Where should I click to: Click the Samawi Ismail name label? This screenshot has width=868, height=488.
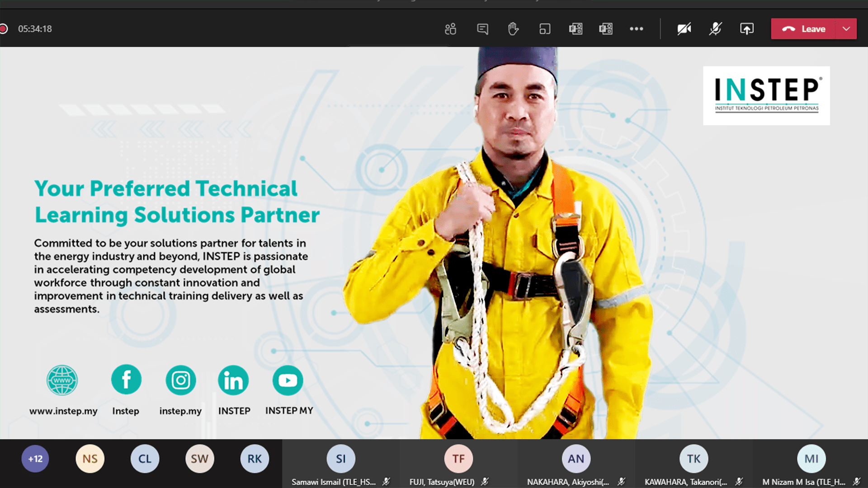[x=334, y=482]
